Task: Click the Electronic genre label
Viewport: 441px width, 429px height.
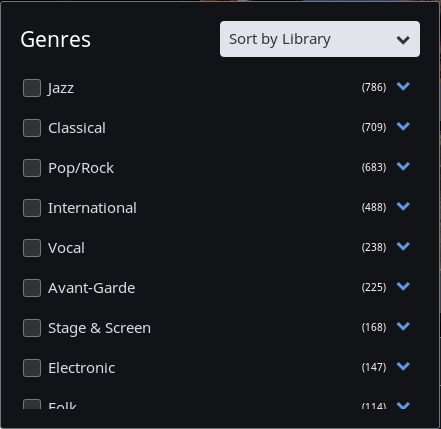Action: pos(82,368)
